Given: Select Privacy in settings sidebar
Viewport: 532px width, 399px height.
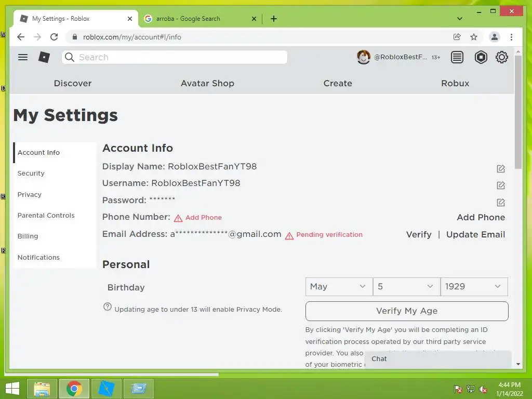Looking at the screenshot, I should (x=55, y=194).
